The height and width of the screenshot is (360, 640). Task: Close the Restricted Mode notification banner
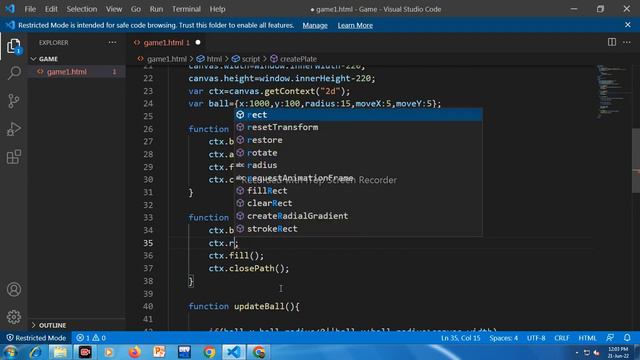click(627, 25)
